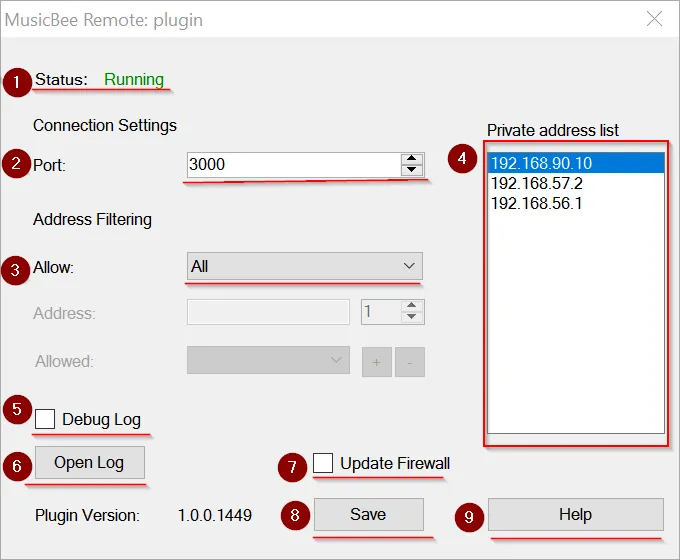680x560 pixels.
Task: Click the minus button beside Allowed
Action: 410,362
